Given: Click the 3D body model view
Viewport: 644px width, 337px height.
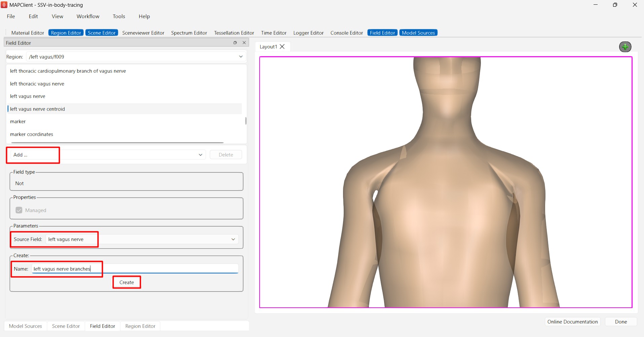Looking at the screenshot, I should (446, 182).
